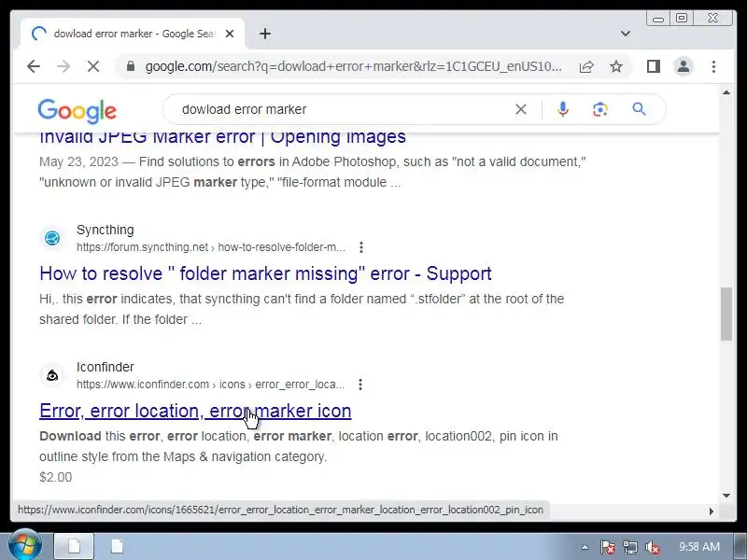Click the horizontal scroll right arrow
The height and width of the screenshot is (560, 747).
[711, 511]
